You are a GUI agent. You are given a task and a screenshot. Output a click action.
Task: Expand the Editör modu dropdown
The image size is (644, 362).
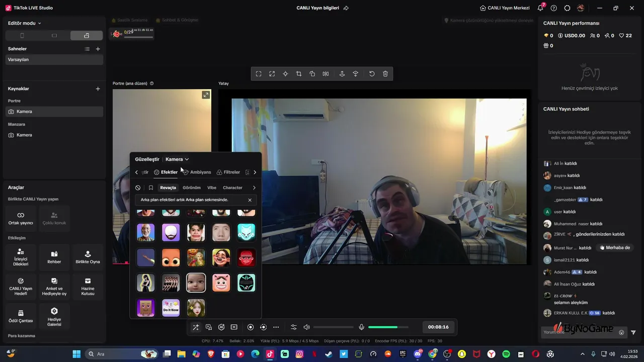click(25, 23)
